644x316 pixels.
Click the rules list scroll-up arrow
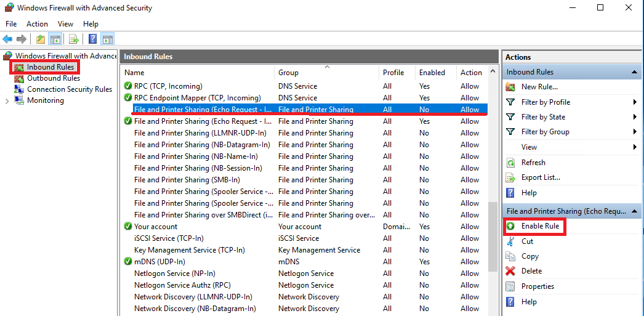[x=492, y=71]
